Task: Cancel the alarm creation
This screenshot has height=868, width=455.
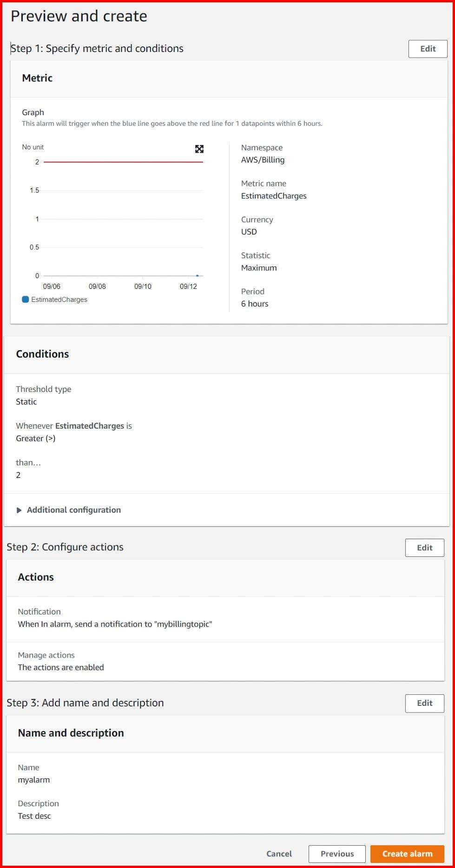Action: (x=279, y=854)
